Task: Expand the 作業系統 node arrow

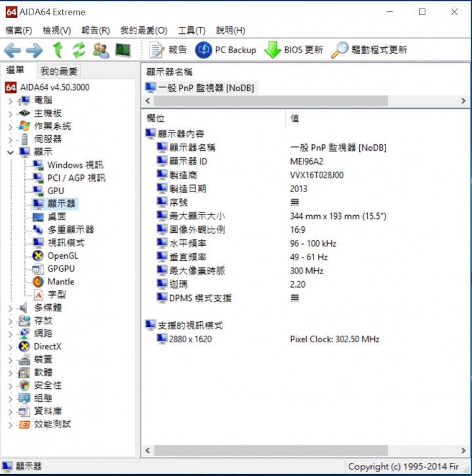Action: 10,127
